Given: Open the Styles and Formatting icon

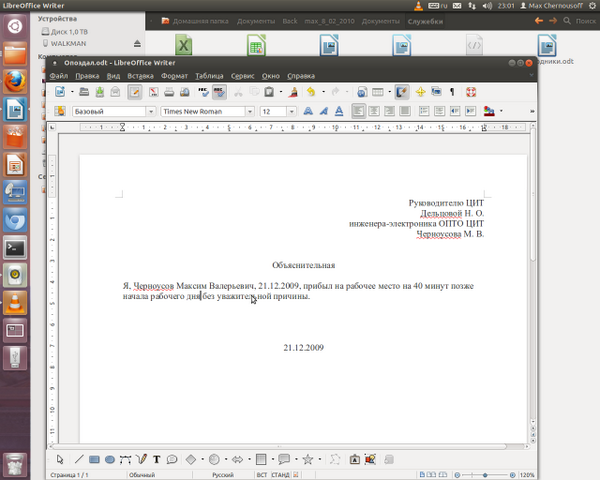Looking at the screenshot, I should tap(60, 111).
